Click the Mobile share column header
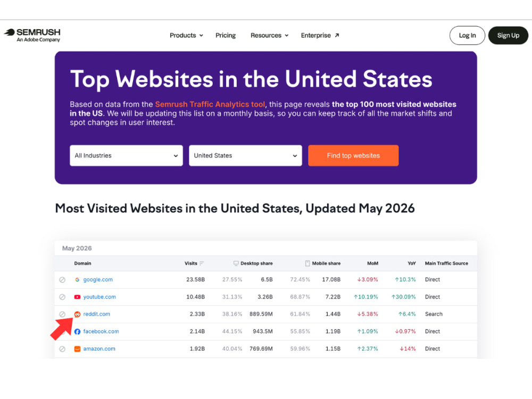 tap(326, 263)
